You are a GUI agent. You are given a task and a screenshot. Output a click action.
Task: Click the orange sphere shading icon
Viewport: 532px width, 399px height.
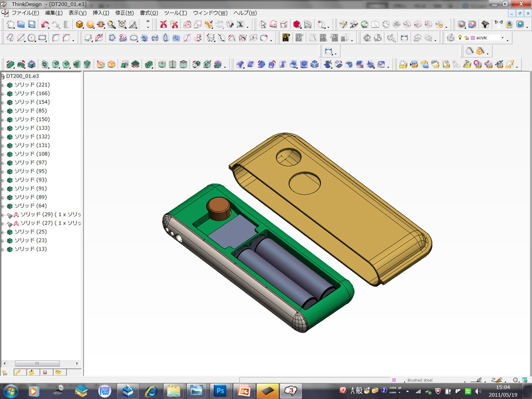click(x=90, y=24)
